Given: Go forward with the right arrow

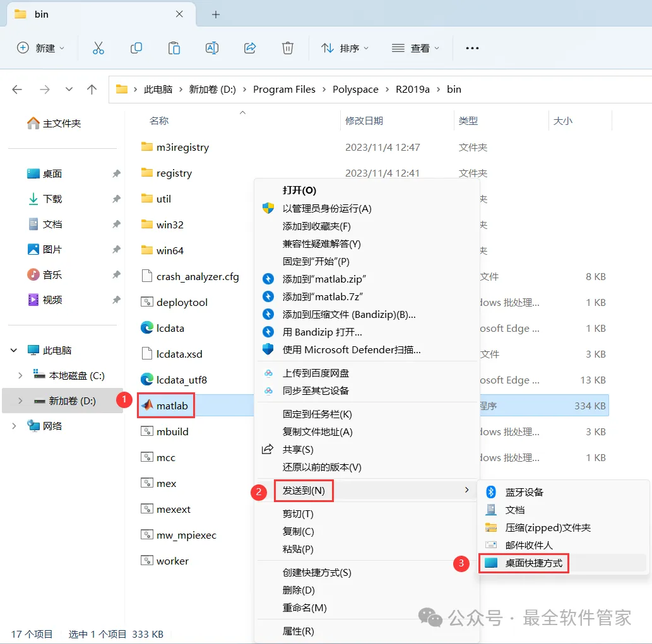Looking at the screenshot, I should coord(44,90).
